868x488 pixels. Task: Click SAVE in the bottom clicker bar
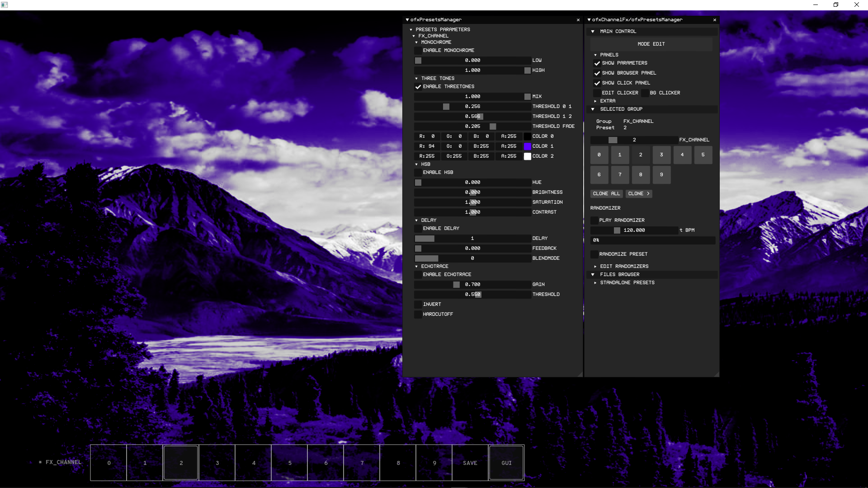tap(470, 463)
